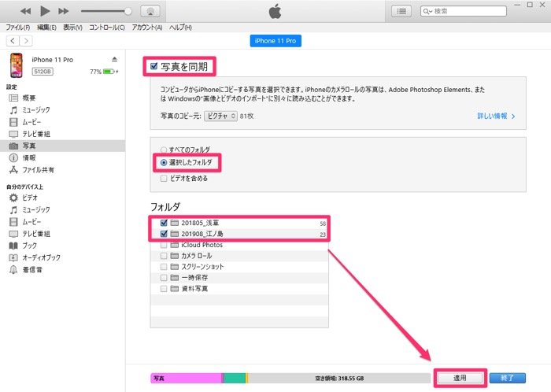
Task: Click the 512GB capacity badge
Action: 43,72
